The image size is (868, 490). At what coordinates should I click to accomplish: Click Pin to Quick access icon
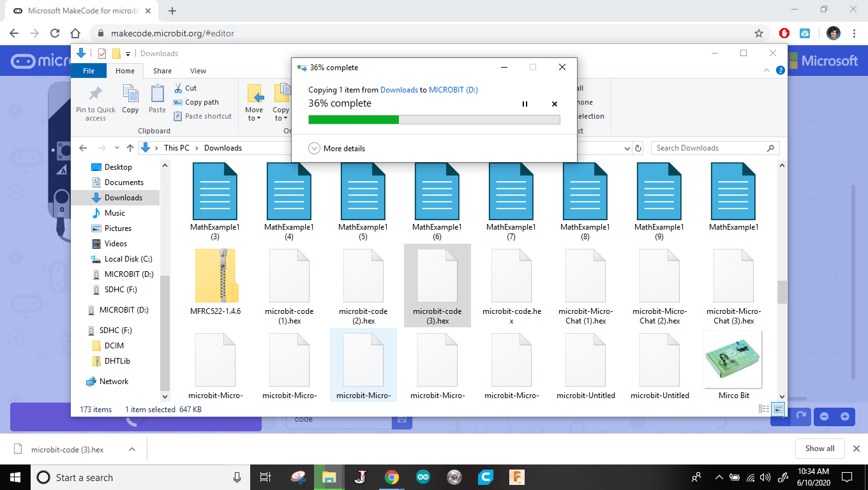(x=96, y=94)
